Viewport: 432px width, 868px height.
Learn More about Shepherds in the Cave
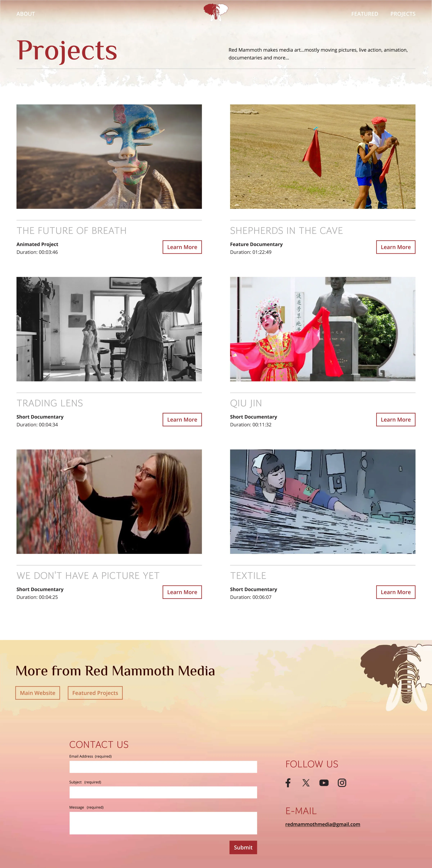coord(396,247)
